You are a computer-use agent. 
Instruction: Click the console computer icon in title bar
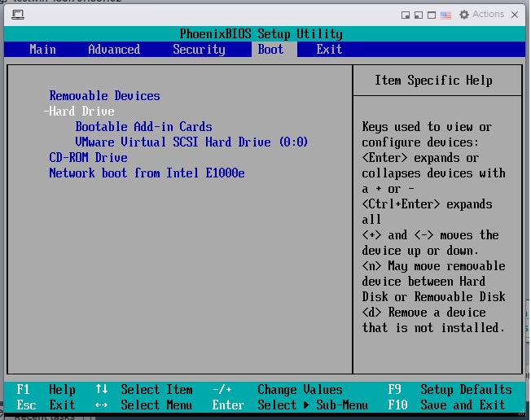18,15
